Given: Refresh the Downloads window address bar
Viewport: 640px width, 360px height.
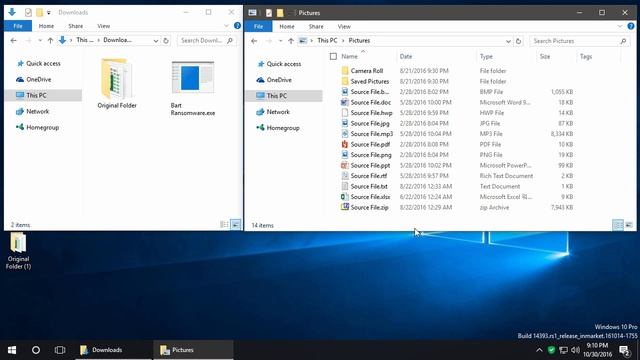Looking at the screenshot, I should (166, 40).
